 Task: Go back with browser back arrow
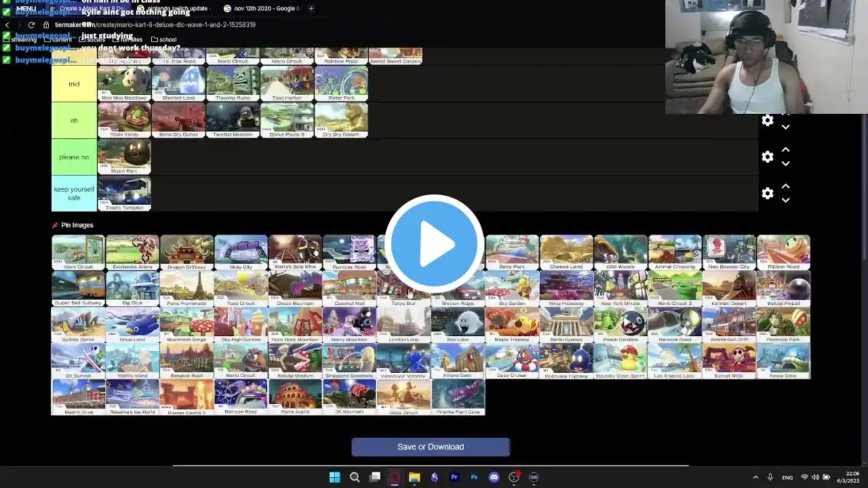point(7,24)
